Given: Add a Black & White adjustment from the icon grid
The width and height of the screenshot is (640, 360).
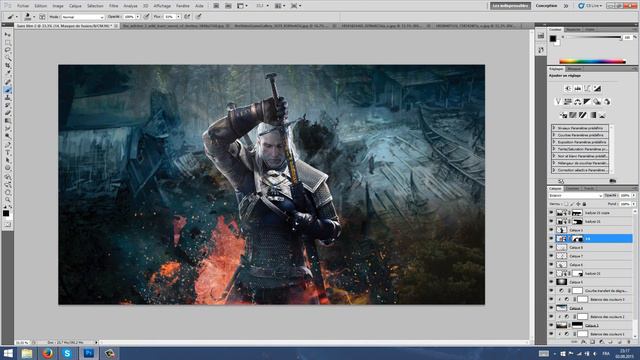Looking at the screenshot, I should click(x=587, y=101).
